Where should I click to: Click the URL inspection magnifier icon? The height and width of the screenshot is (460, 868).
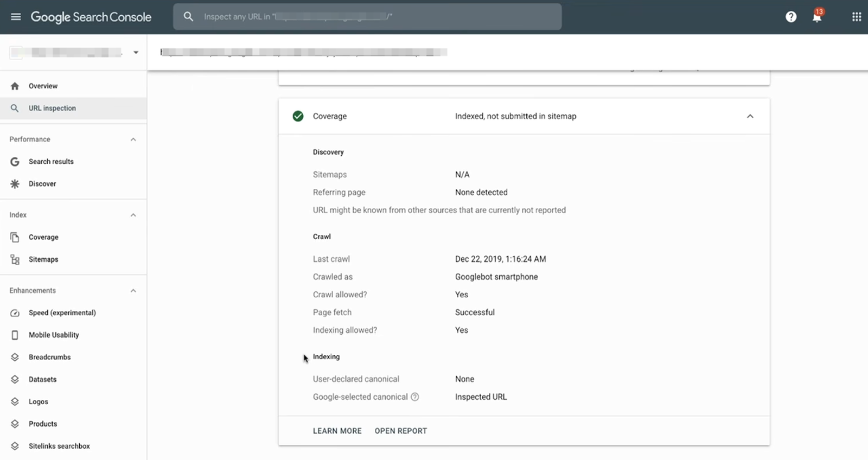pos(15,108)
